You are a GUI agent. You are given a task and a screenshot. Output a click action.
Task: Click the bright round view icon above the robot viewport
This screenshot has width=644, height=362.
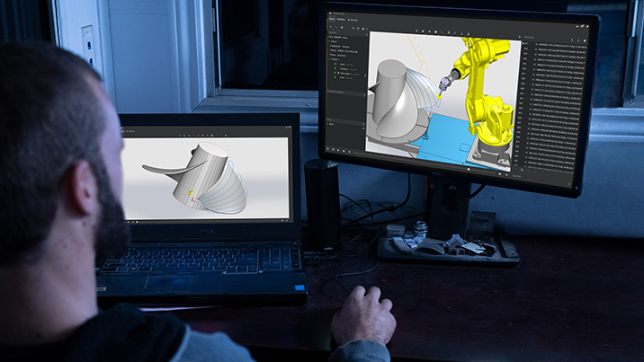pos(435,32)
